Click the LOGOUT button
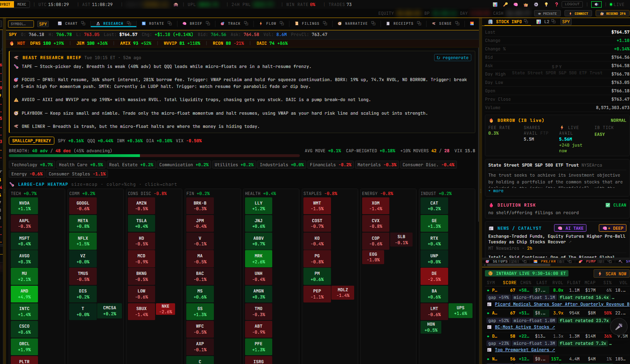This screenshot has height=364, width=630. 572,4
